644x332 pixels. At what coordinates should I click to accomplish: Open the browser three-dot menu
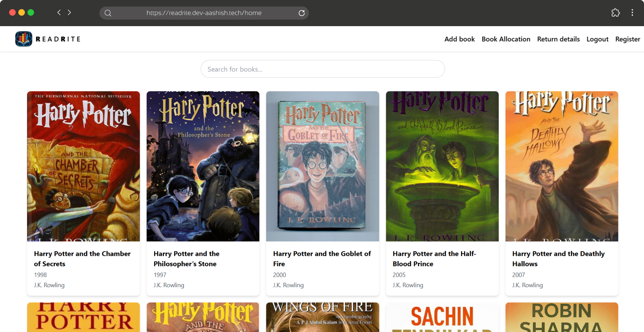click(x=632, y=12)
